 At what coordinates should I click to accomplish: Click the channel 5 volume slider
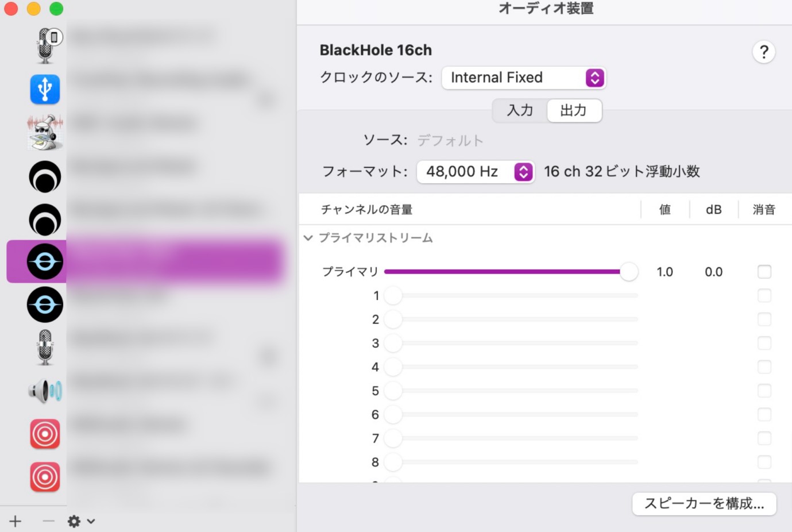pos(511,391)
